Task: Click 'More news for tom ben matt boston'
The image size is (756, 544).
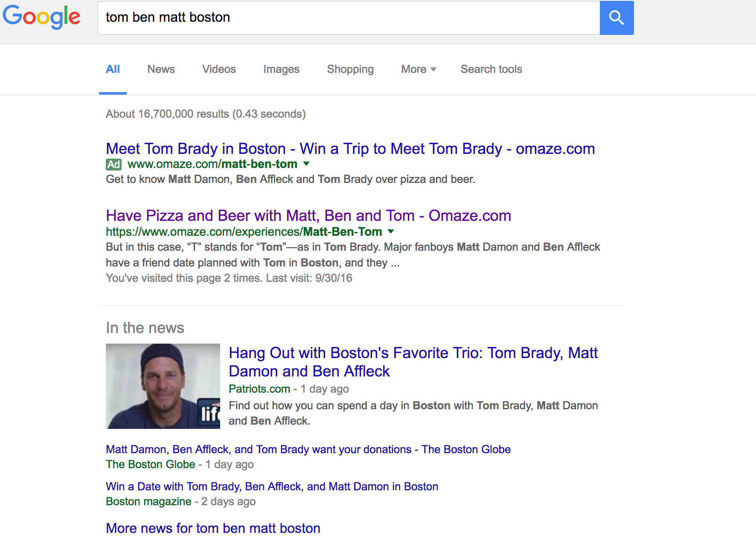Action: click(x=213, y=528)
